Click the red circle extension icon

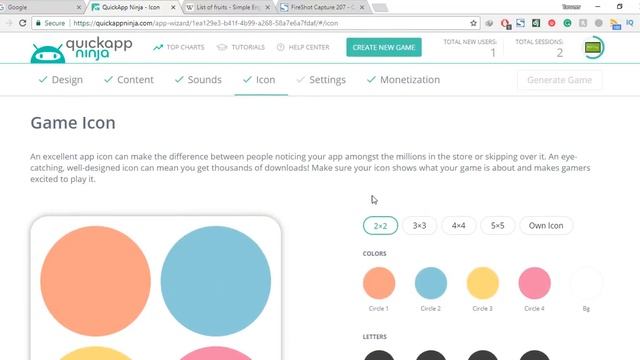click(551, 23)
